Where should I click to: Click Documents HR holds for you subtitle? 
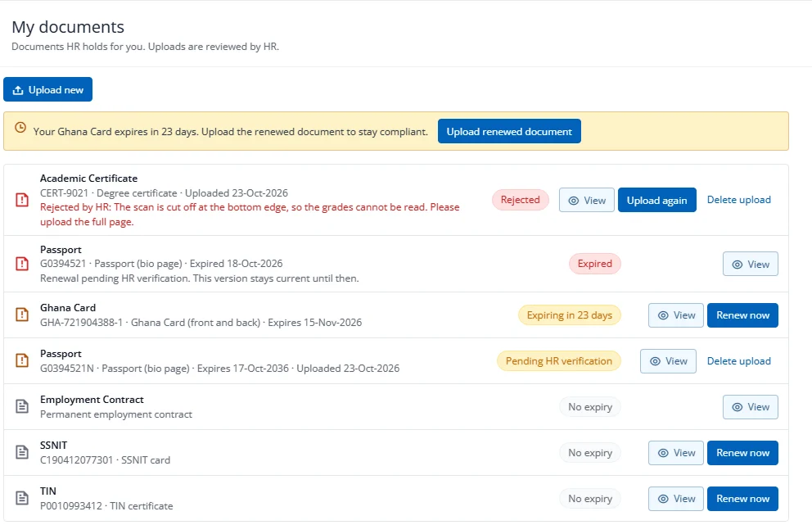(145, 47)
